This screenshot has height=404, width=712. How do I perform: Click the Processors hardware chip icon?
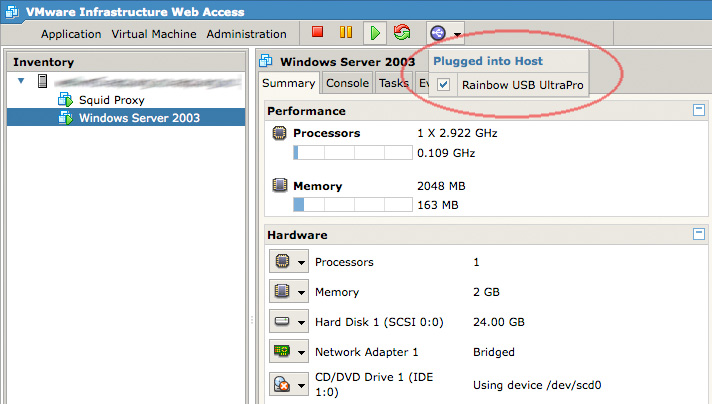click(x=282, y=261)
